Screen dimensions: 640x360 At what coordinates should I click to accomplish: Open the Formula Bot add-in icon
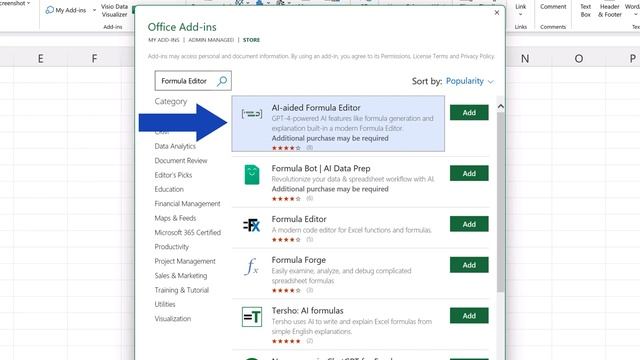pos(252,175)
